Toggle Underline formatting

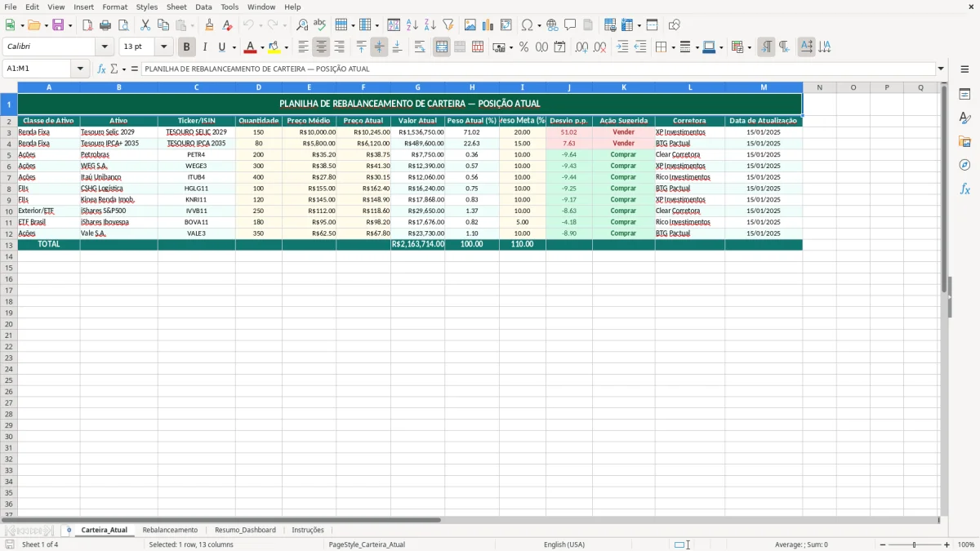click(221, 47)
